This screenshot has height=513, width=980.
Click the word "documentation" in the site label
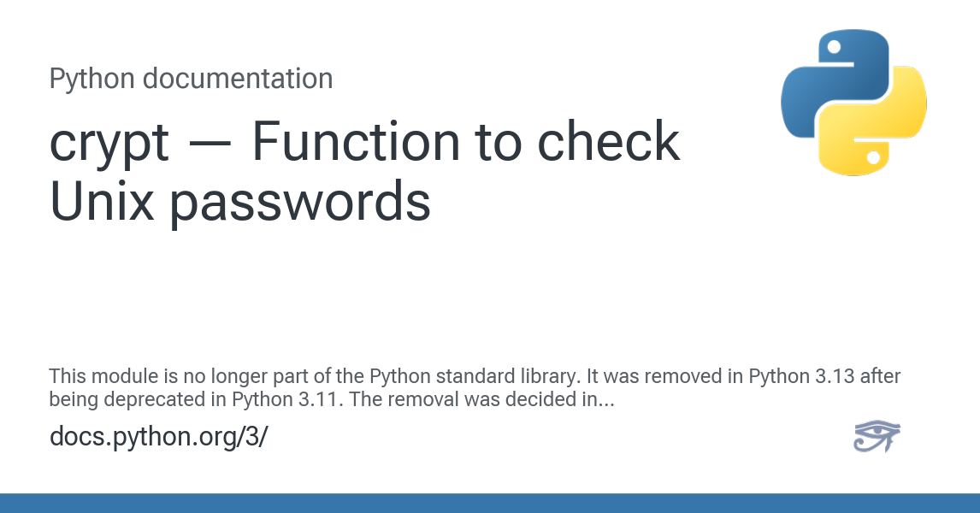click(237, 79)
